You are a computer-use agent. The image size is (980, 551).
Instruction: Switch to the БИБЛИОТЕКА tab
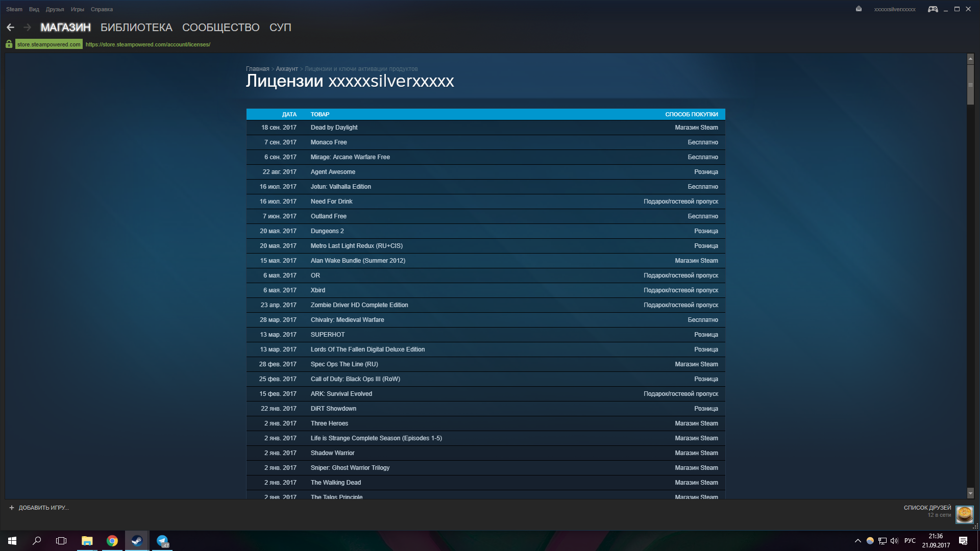point(136,28)
